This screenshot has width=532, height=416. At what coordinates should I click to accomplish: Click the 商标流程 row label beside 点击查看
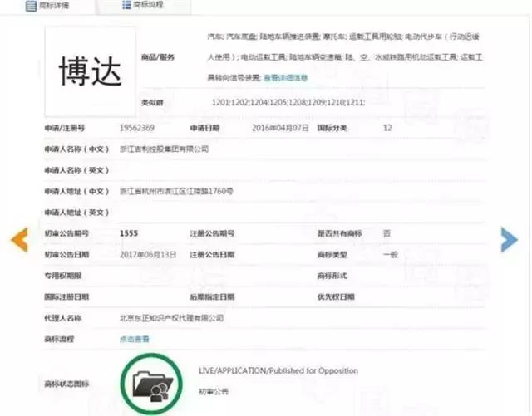pyautogui.click(x=59, y=339)
